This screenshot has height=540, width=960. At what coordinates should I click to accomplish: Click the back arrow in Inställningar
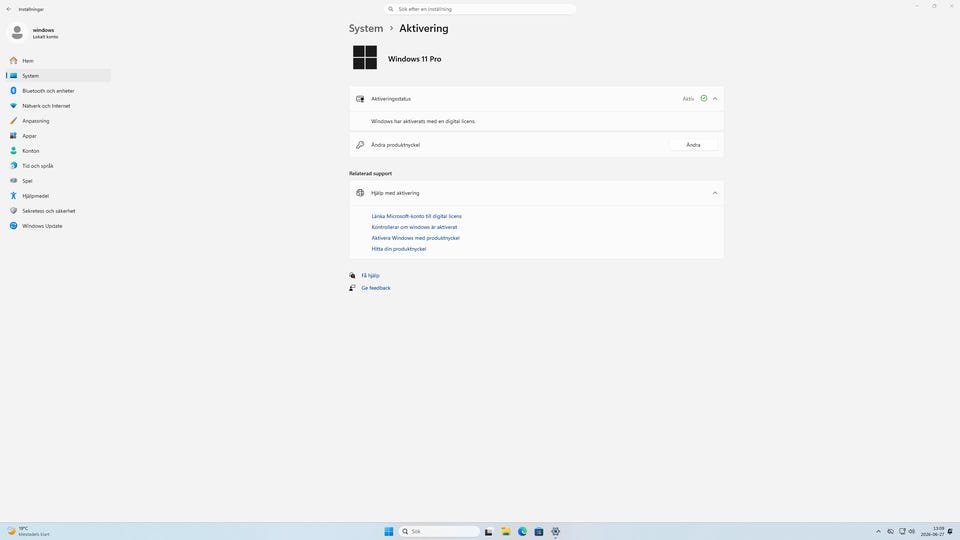(9, 9)
